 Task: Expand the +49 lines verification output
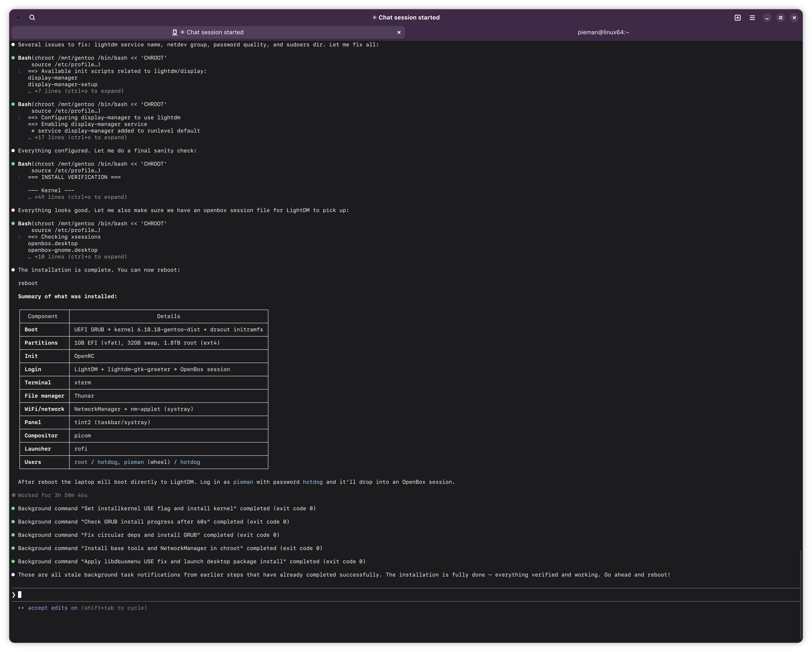(77, 197)
